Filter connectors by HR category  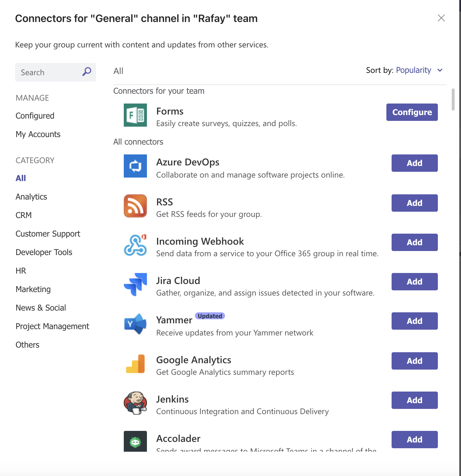(x=21, y=271)
